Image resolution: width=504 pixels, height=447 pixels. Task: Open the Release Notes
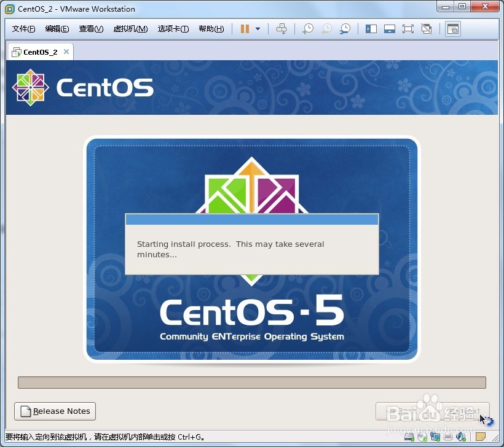pos(55,411)
